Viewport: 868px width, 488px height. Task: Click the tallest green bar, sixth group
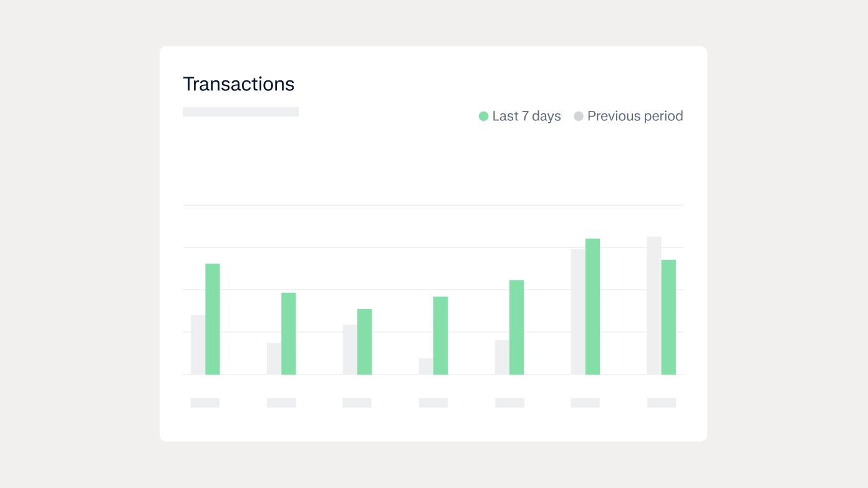(592, 307)
